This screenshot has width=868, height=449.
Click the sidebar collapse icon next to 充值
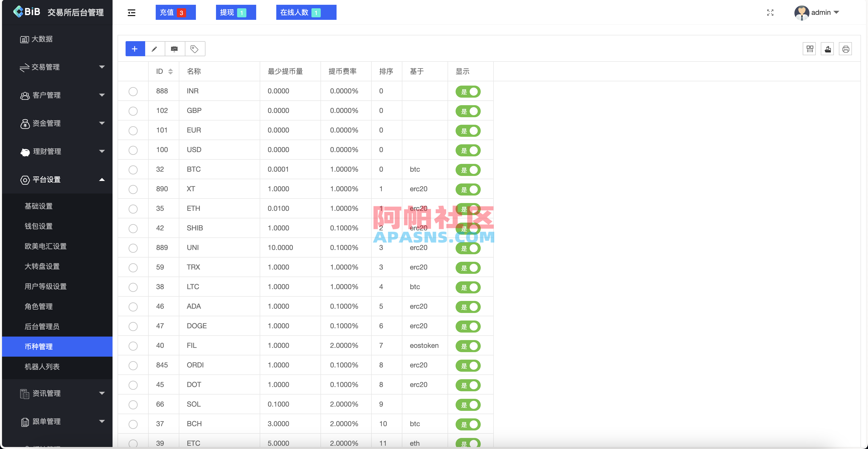pos(131,13)
